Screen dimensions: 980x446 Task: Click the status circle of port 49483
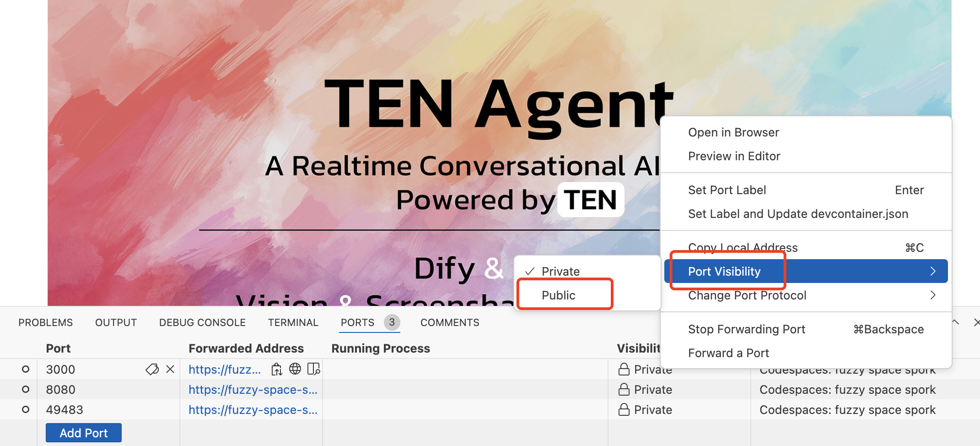pyautogui.click(x=26, y=409)
